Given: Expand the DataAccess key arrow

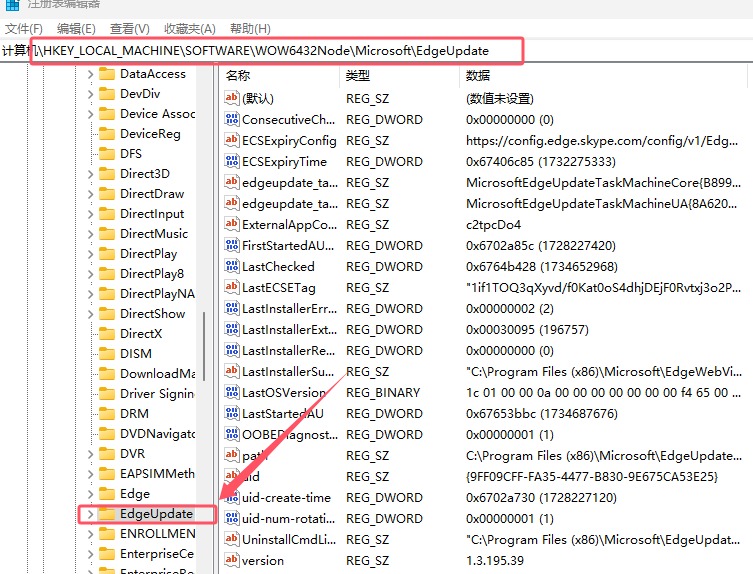Looking at the screenshot, I should [90, 74].
